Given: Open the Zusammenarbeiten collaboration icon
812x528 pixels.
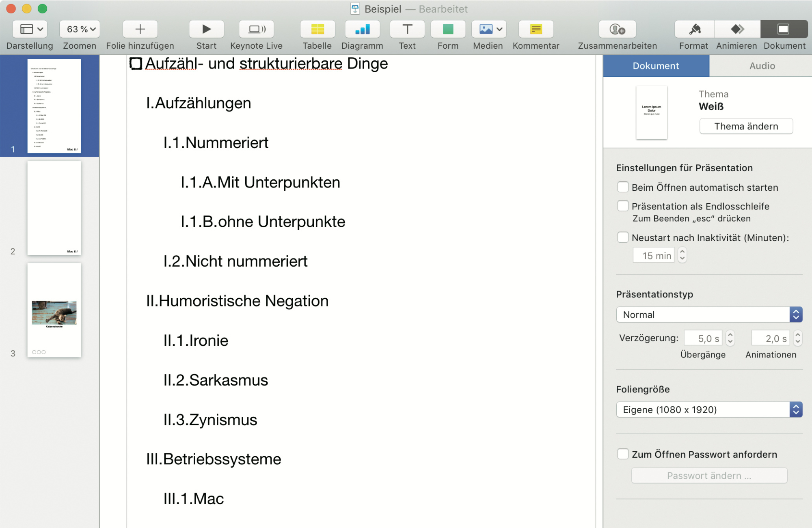Looking at the screenshot, I should pyautogui.click(x=617, y=29).
